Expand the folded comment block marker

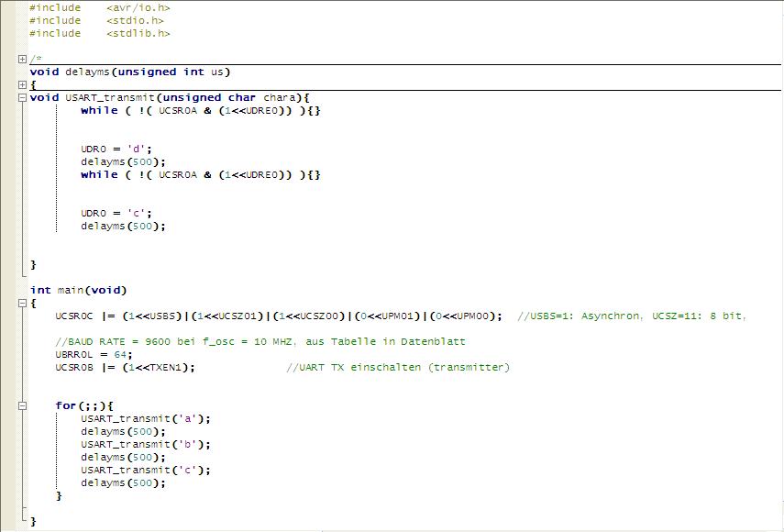click(x=22, y=59)
